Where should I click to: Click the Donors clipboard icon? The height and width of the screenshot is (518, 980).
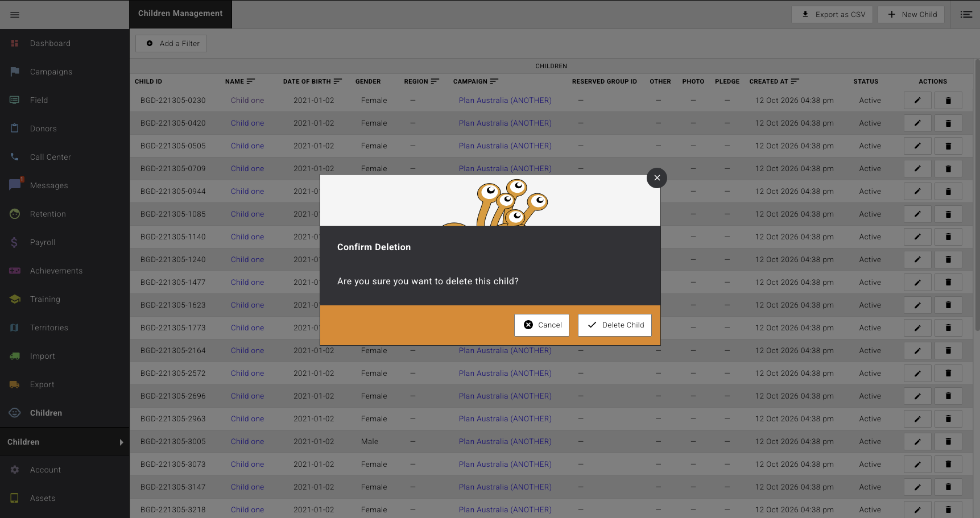click(15, 129)
